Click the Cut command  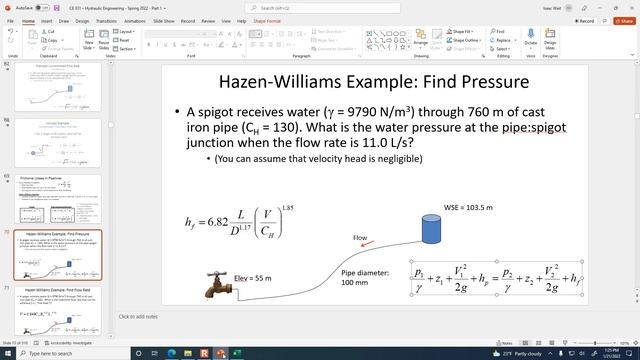[48, 31]
